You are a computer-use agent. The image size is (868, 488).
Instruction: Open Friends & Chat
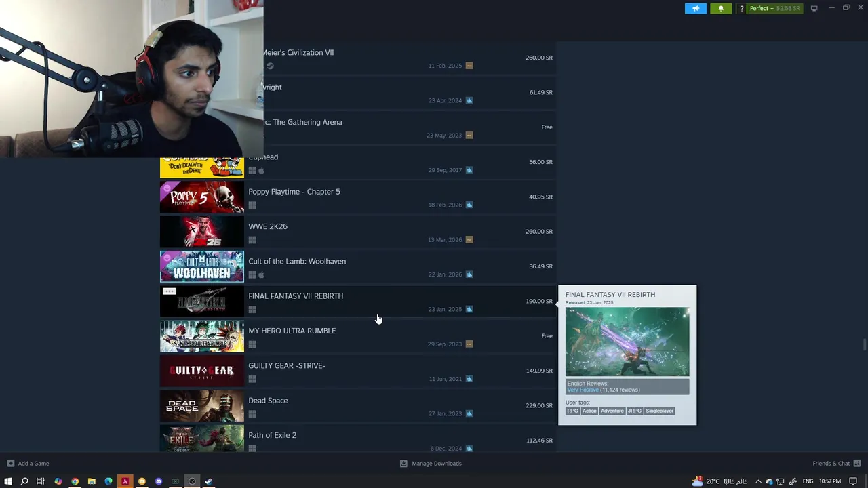coord(831,464)
